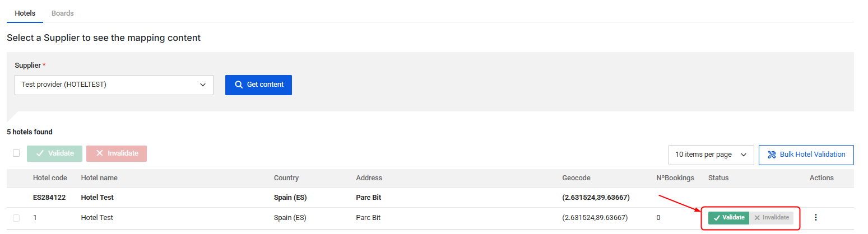Select the Hotels tab
The width and height of the screenshot is (868, 234).
point(25,13)
